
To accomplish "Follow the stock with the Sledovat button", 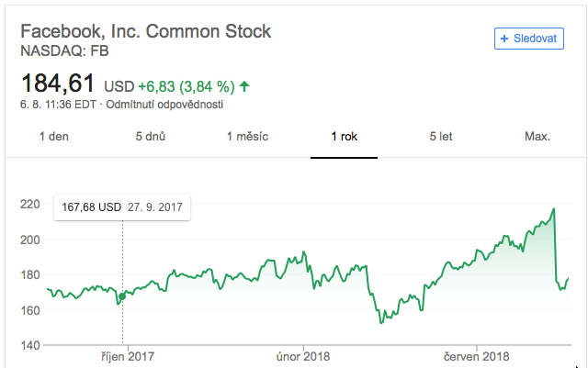I will [529, 39].
